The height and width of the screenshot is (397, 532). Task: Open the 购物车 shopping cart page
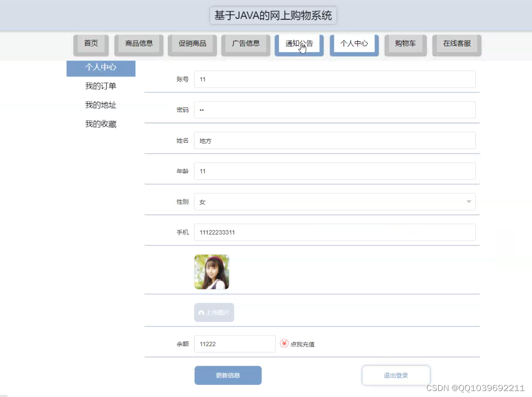405,43
